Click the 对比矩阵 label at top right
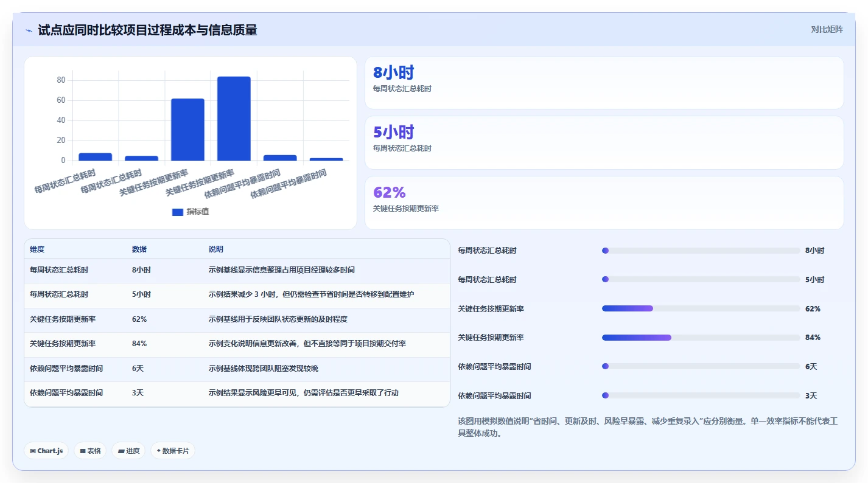Screen dimensions: 868x483 [827, 29]
